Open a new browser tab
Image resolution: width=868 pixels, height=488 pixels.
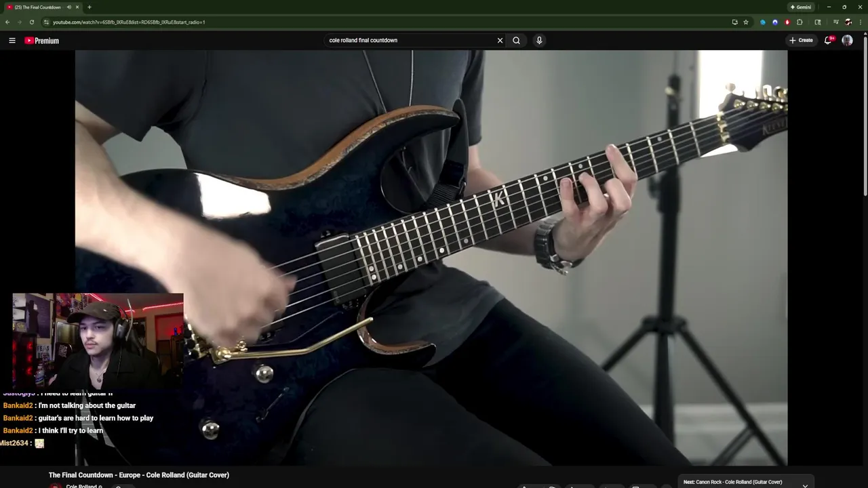click(90, 7)
